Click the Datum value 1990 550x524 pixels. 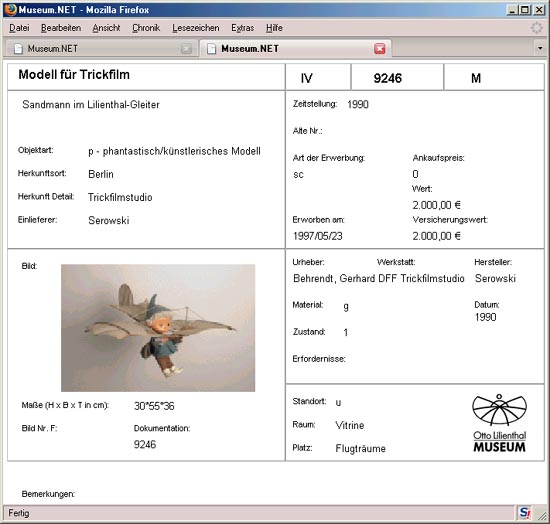[x=485, y=317]
